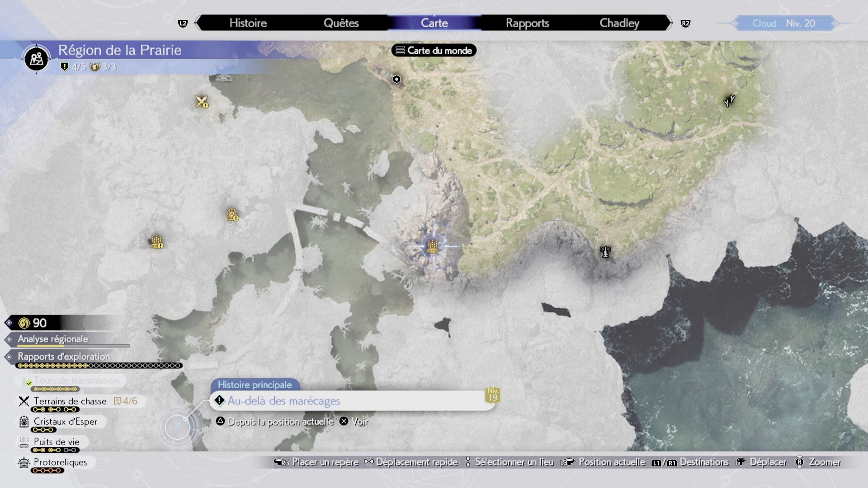
Task: Switch to the Rapports tab
Action: click(x=528, y=23)
